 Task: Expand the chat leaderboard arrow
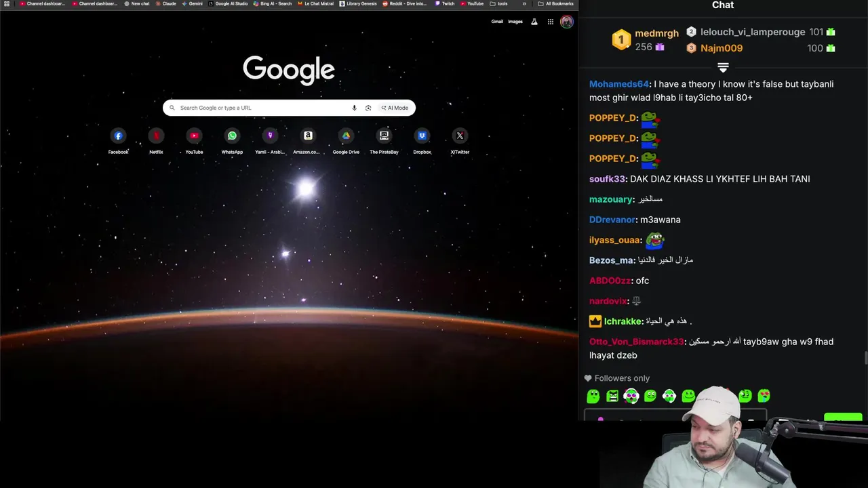[723, 67]
